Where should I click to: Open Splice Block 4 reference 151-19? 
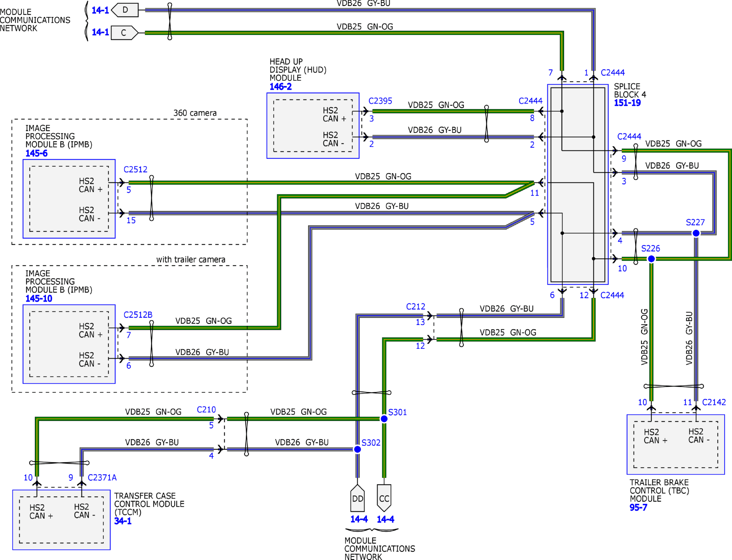[x=627, y=103]
